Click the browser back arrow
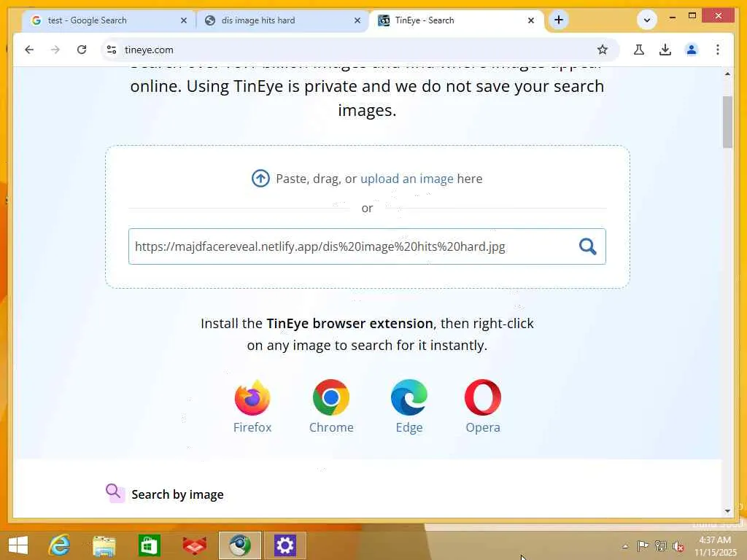 coord(29,50)
